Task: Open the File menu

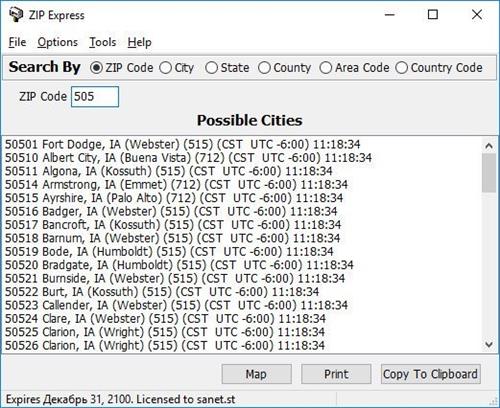Action: [17, 42]
